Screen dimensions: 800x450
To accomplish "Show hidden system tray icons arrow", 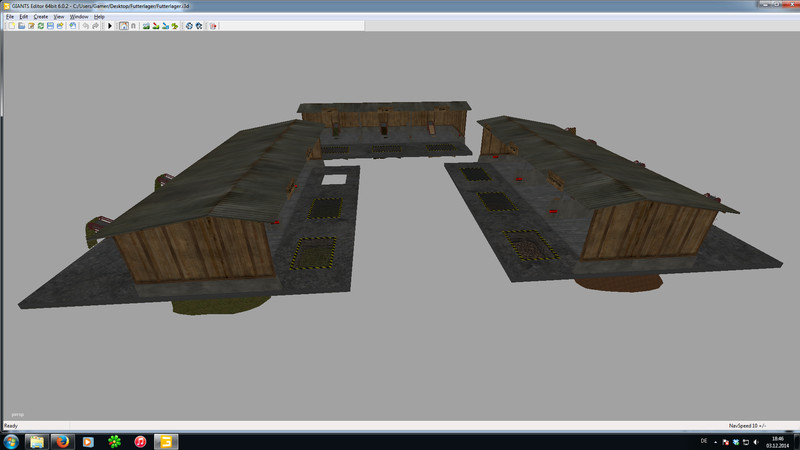I will [715, 442].
